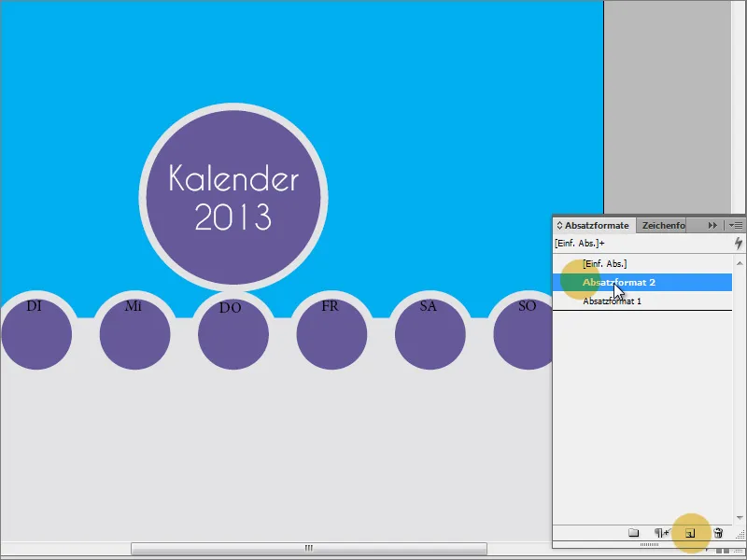Image resolution: width=747 pixels, height=560 pixels.
Task: Create a new paragraph style
Action: point(690,533)
